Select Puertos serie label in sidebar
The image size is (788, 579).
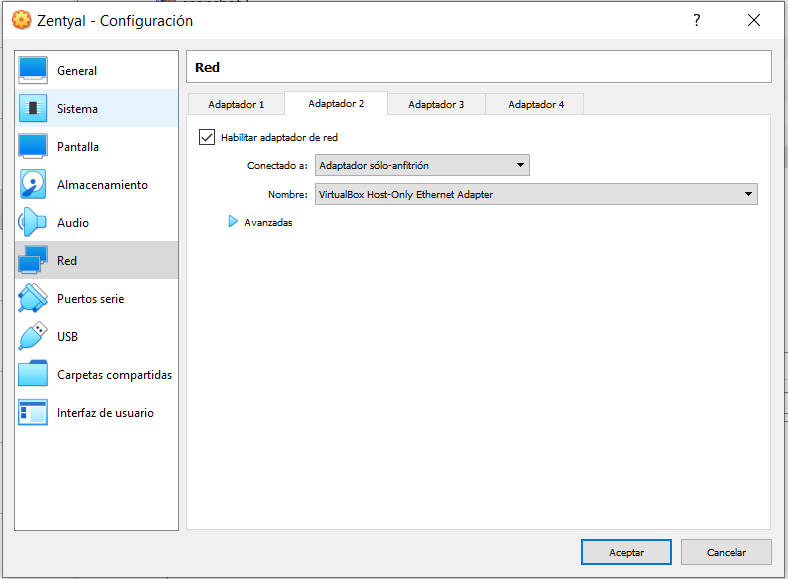[90, 299]
